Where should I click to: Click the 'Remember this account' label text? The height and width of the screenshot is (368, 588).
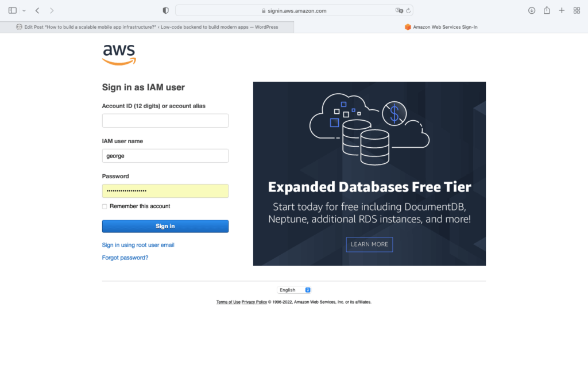click(140, 206)
